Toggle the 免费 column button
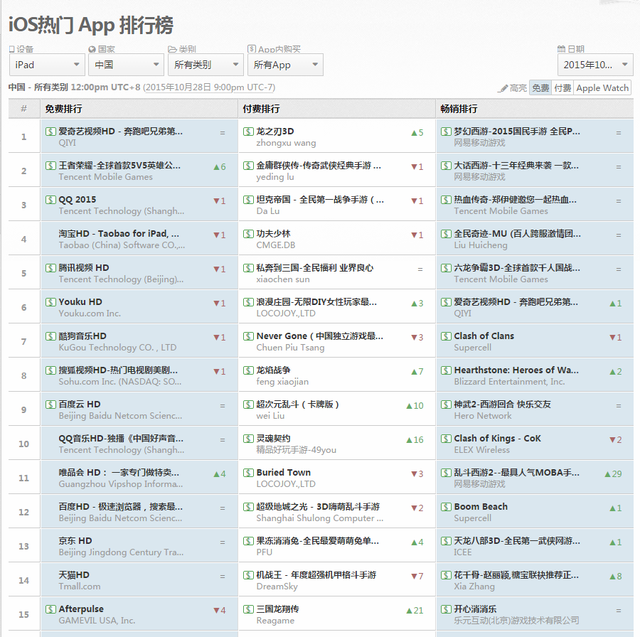Viewport: 640px width, 637px height. click(x=540, y=88)
